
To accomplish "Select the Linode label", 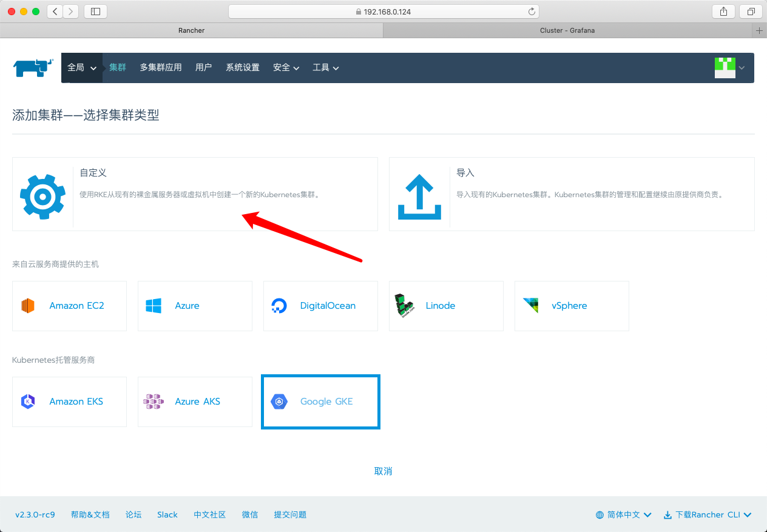I will coord(441,306).
